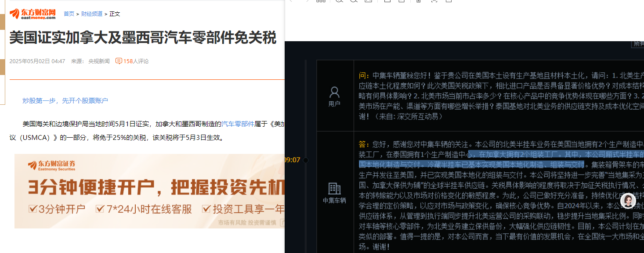Click the floating cartoon avatar assistant icon
This screenshot has width=644, height=253.
(x=628, y=201)
